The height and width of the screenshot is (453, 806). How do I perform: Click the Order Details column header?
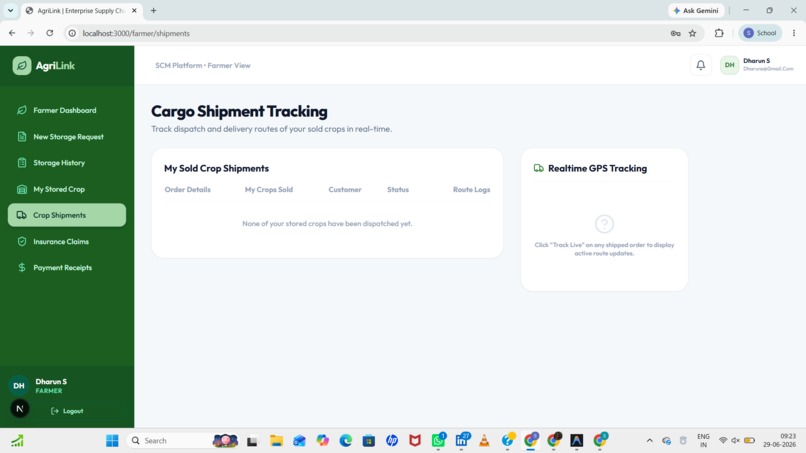coord(188,189)
